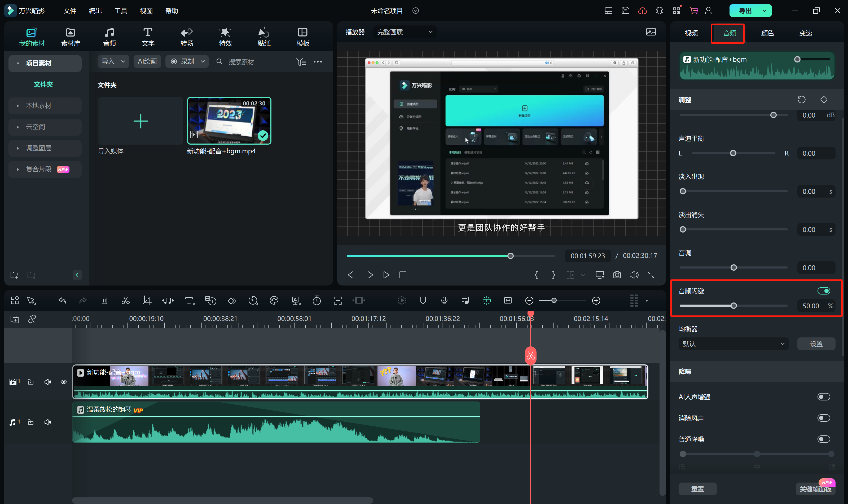
Task: Open the 工具 menu
Action: (121, 11)
